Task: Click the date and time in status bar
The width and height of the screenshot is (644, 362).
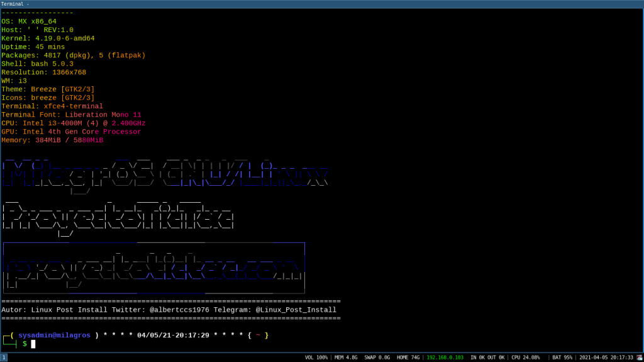Action: 606,357
